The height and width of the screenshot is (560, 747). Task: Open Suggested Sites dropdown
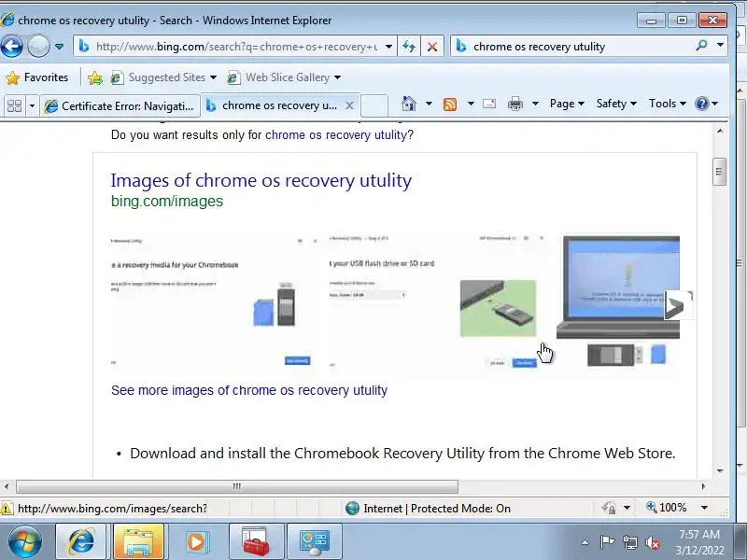163,77
